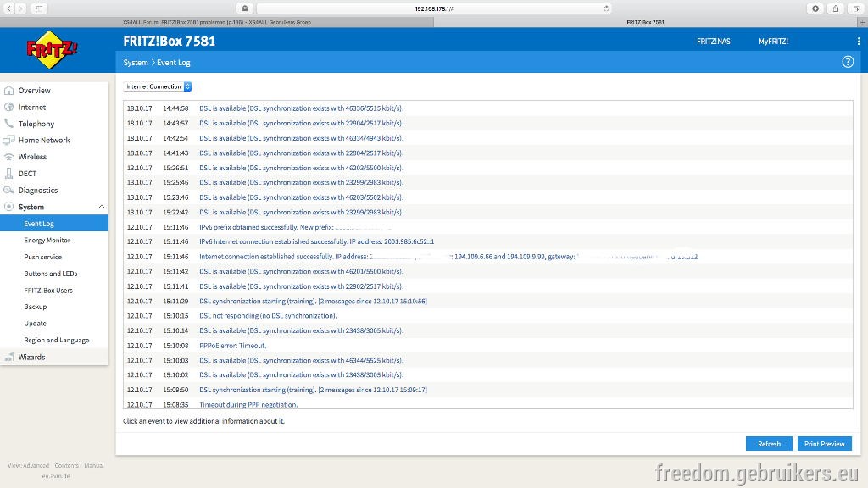This screenshot has width=868, height=488.
Task: Click the View: Advanced footer link
Action: pos(28,465)
